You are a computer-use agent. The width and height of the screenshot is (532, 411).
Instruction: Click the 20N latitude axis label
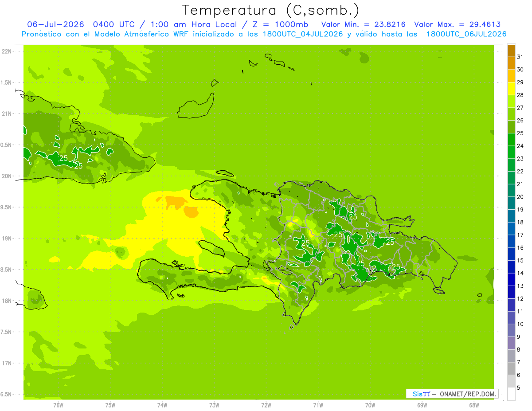tap(7, 176)
